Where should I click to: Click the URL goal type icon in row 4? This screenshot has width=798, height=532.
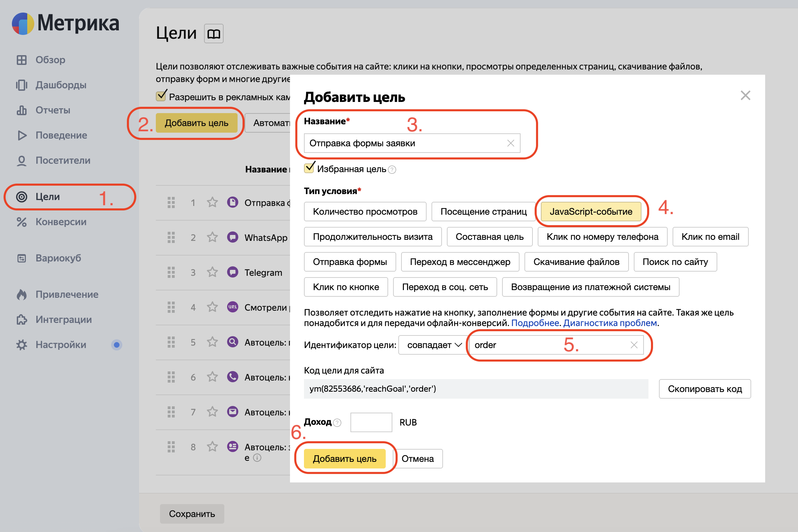tap(233, 307)
